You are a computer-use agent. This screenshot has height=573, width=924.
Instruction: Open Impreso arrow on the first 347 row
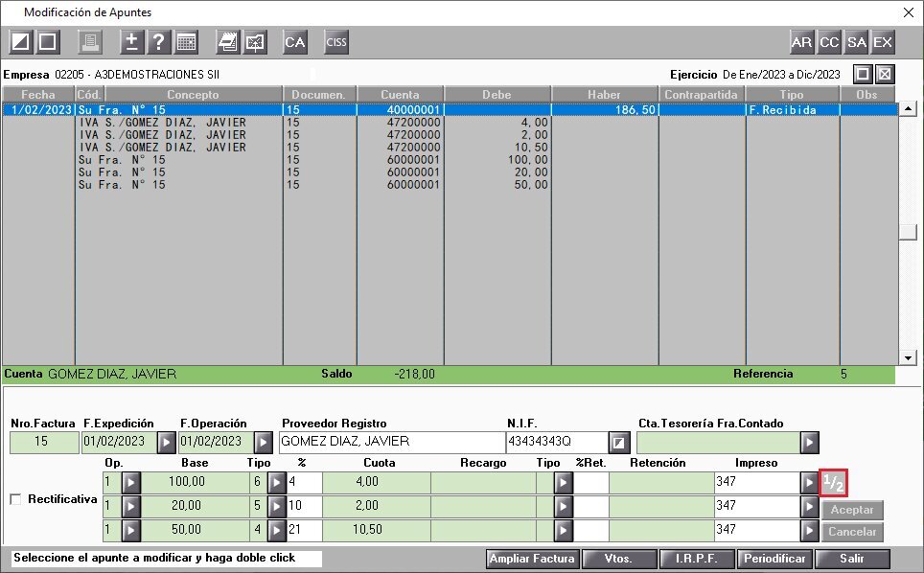(809, 483)
